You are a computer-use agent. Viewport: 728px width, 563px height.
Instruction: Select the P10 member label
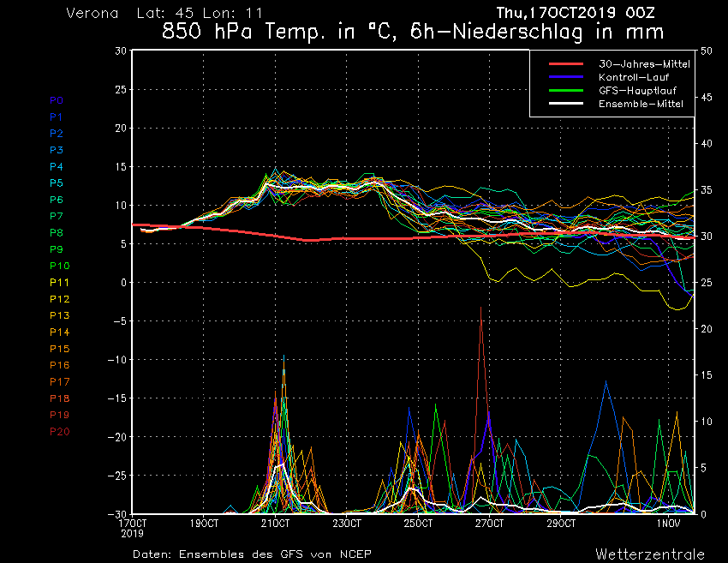tap(60, 266)
